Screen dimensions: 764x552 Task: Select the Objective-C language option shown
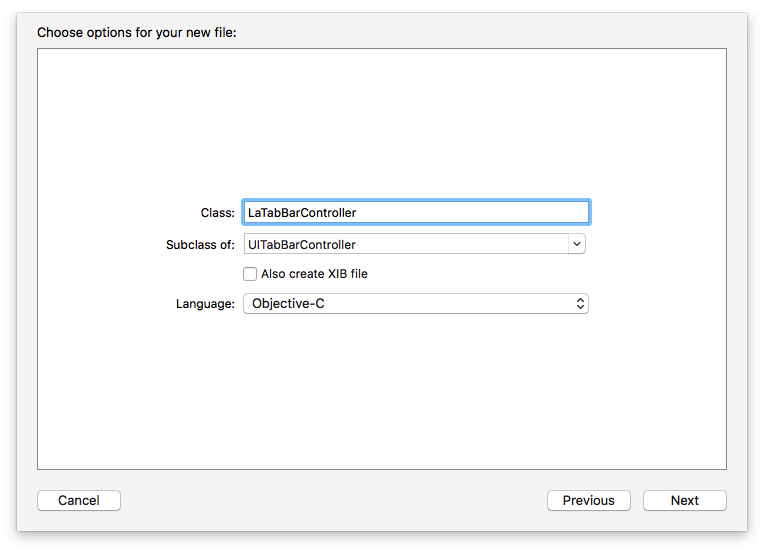pos(288,303)
